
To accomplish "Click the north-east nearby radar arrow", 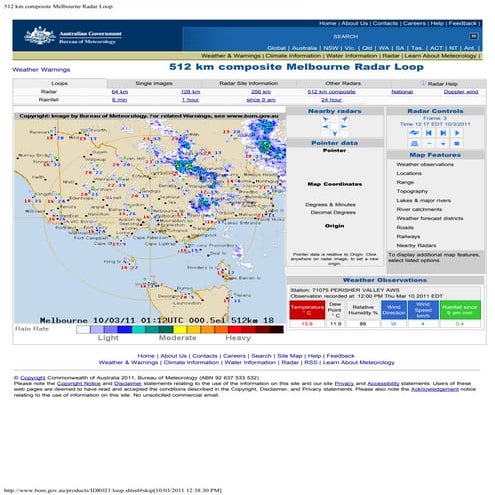I will (344, 119).
